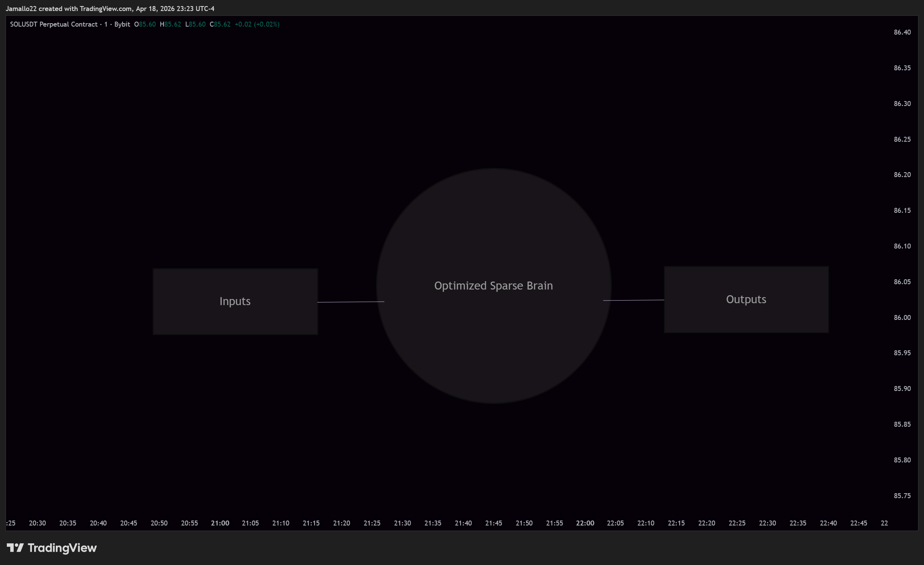Click the 20:40 time label
Viewport: 924px width, 565px height.
click(98, 523)
